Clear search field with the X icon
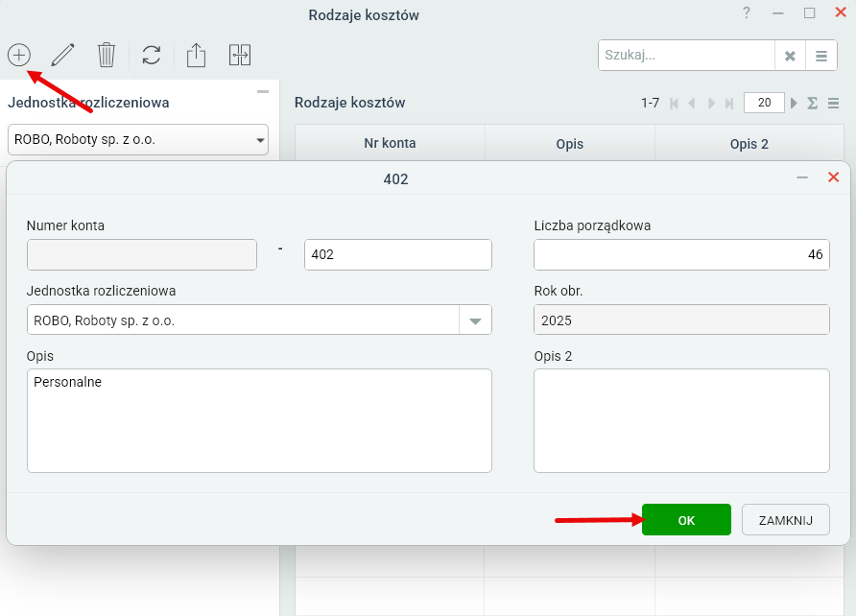 [x=790, y=56]
